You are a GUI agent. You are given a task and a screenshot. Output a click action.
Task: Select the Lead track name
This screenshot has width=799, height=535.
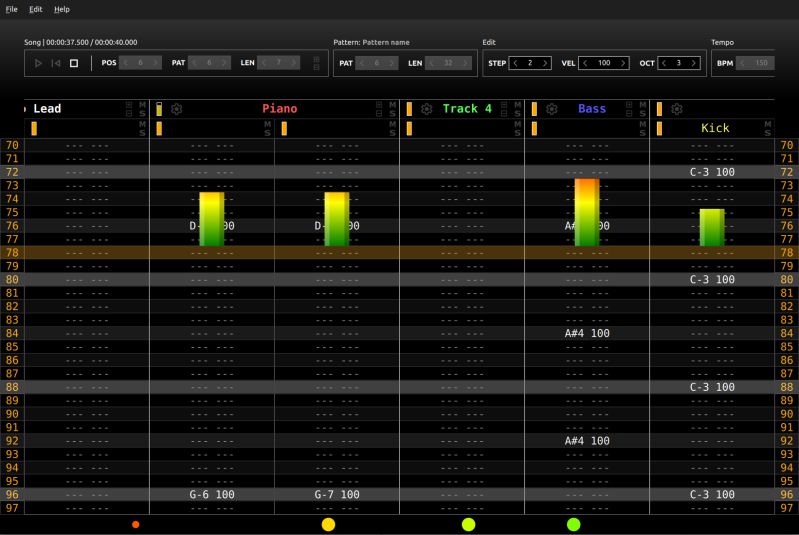click(47, 109)
